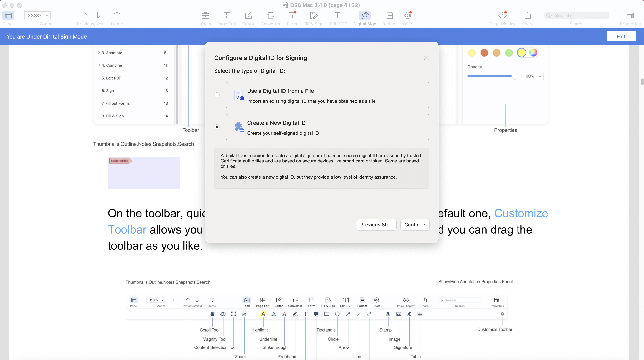Click the Share toolbar icon
The image size is (644, 360).
[x=528, y=16]
